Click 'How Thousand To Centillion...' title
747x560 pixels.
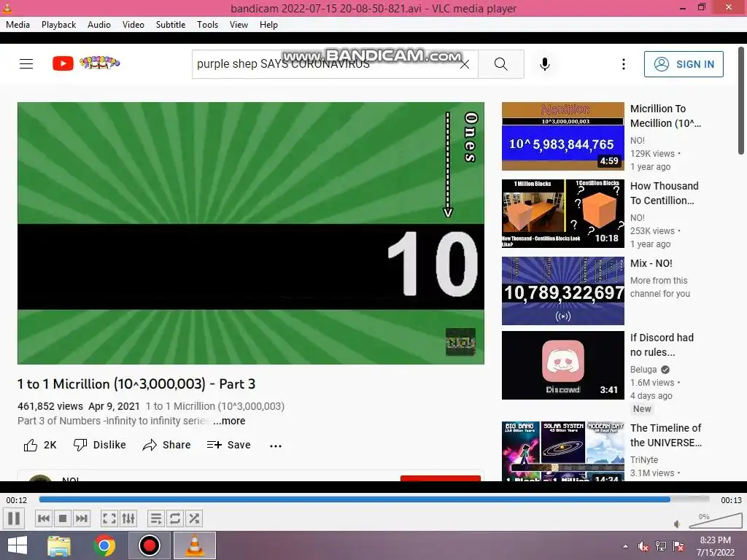(x=664, y=192)
